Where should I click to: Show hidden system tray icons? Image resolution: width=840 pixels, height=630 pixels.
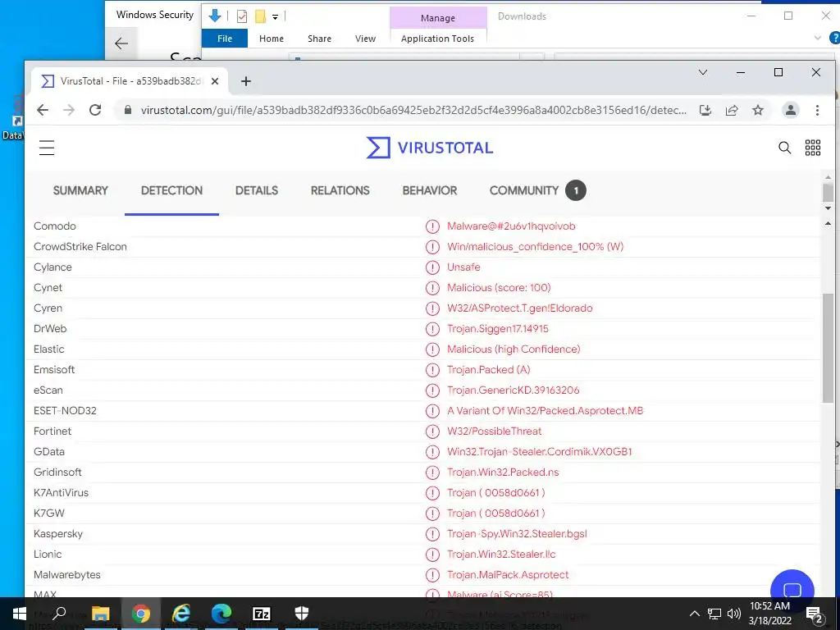click(x=694, y=614)
